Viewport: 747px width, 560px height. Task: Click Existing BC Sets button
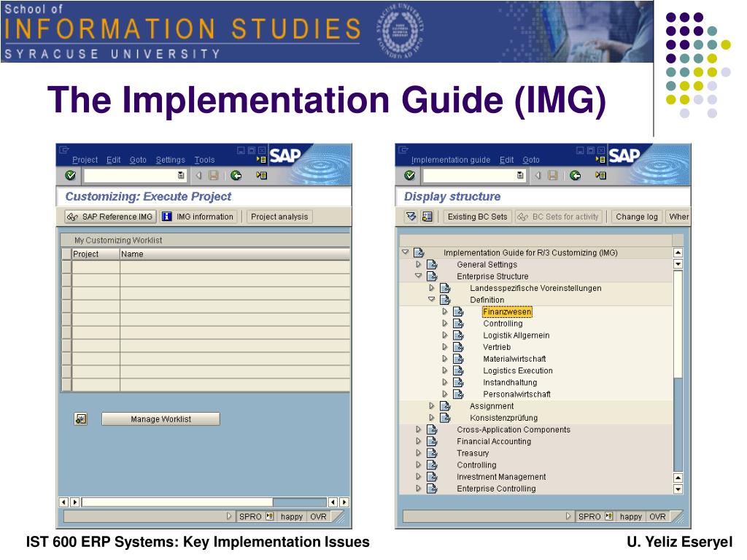[477, 217]
